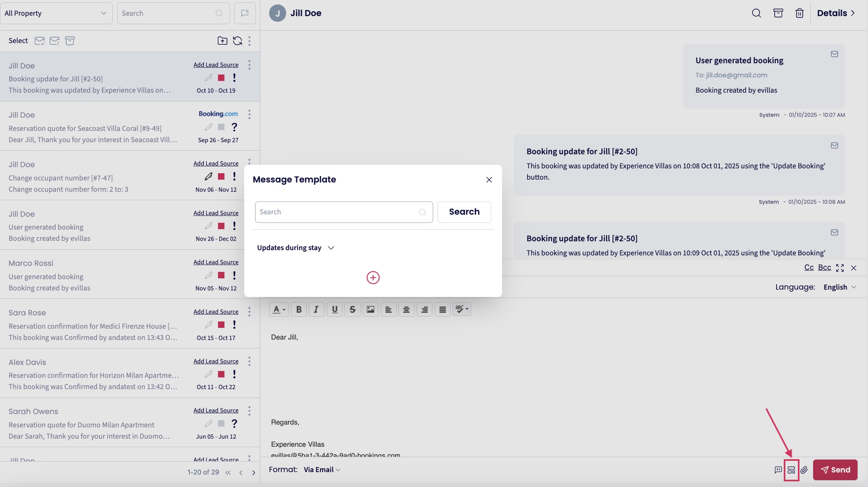This screenshot has height=487, width=868.
Task: Toggle italic formatting in editor
Action: [316, 309]
